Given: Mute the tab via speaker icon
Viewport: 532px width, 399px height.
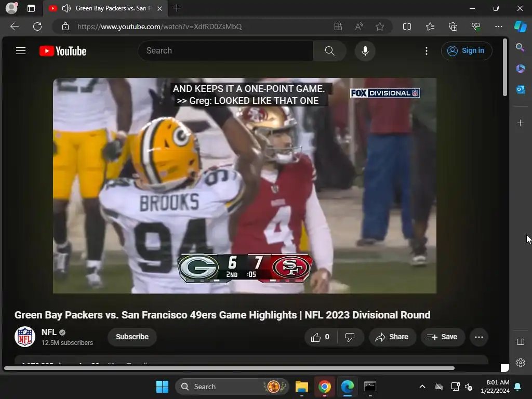Looking at the screenshot, I should coord(66,8).
